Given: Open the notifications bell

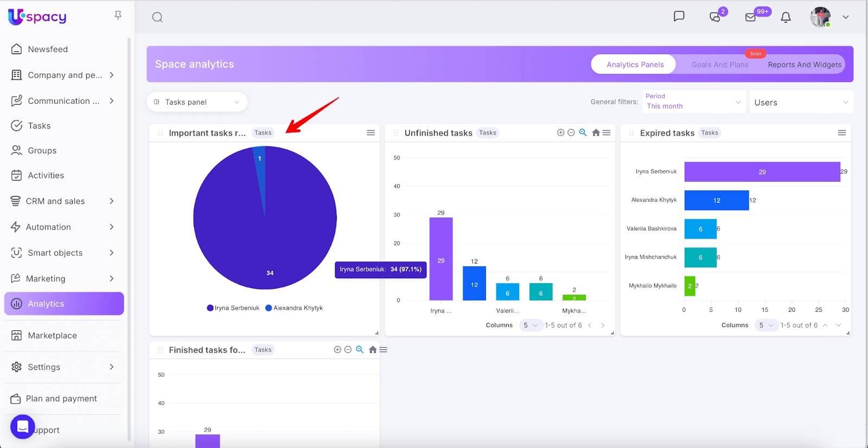Looking at the screenshot, I should (x=786, y=17).
